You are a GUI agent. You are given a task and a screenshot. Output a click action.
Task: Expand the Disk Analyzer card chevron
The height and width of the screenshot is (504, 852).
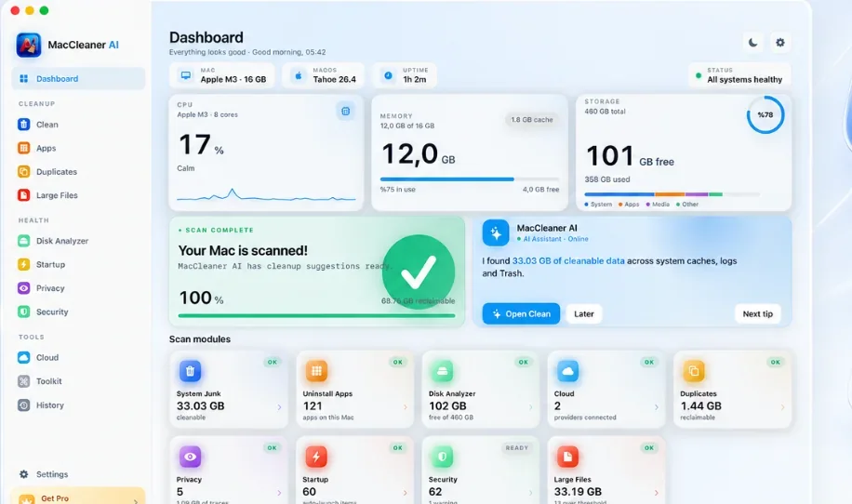pos(531,407)
